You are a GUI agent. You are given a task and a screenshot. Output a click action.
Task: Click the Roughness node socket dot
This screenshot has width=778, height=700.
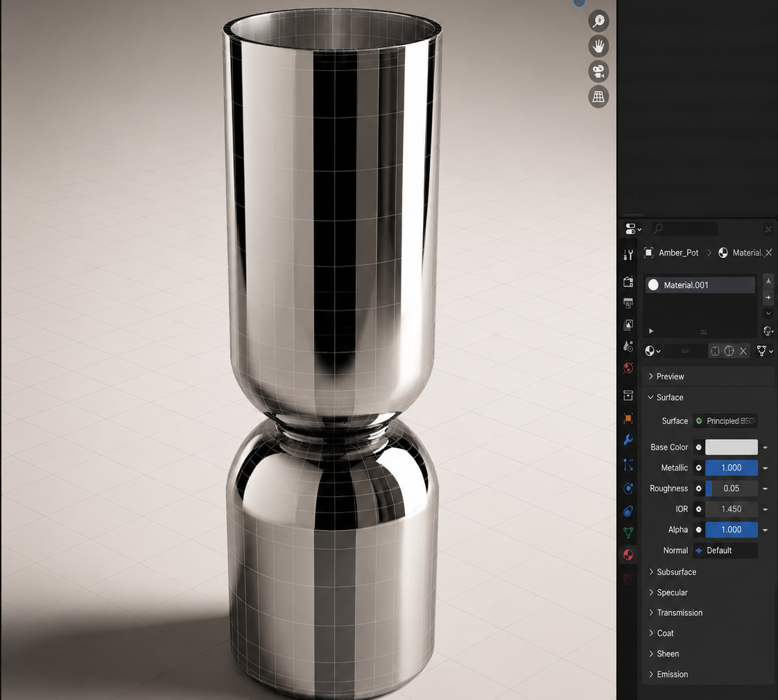coord(699,488)
